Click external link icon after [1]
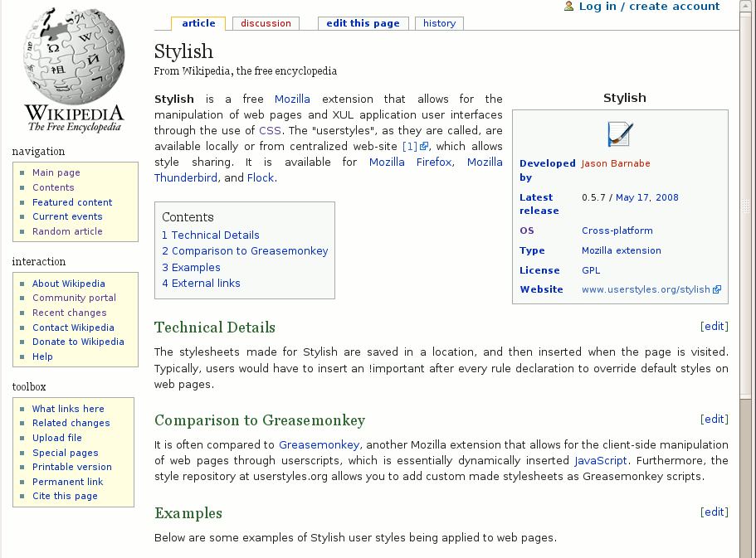 coord(424,147)
